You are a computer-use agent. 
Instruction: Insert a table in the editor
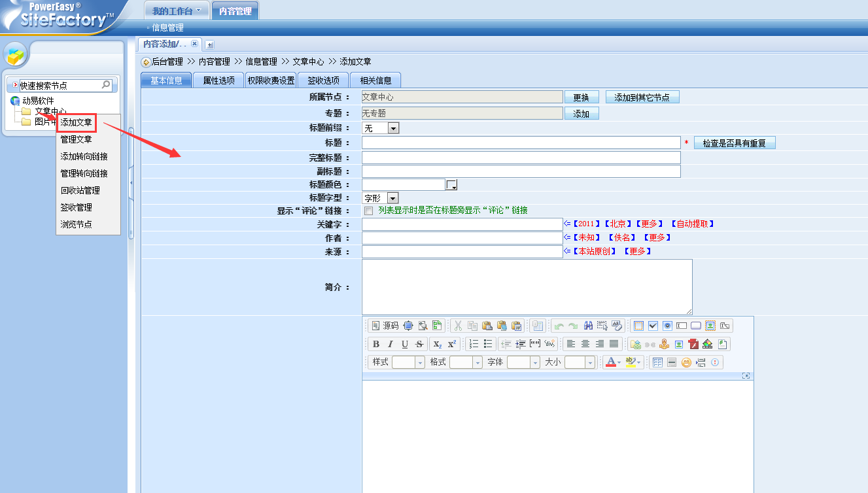[657, 362]
